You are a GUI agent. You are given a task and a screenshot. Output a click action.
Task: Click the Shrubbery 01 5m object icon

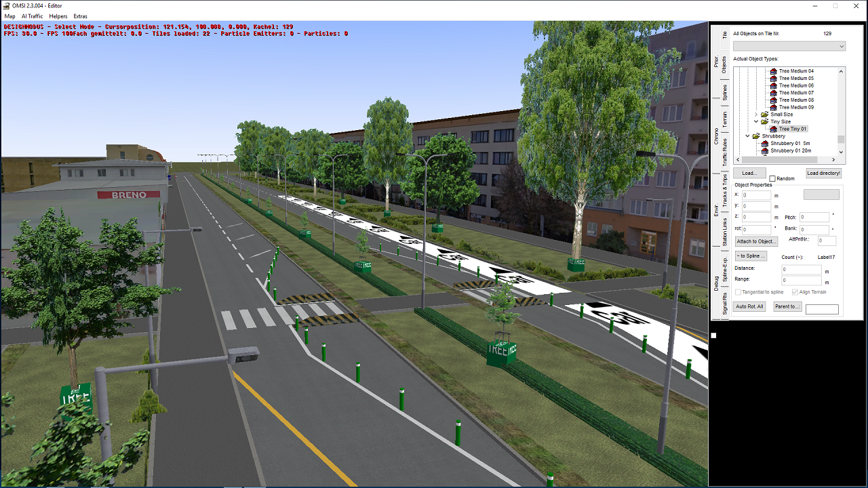click(765, 144)
